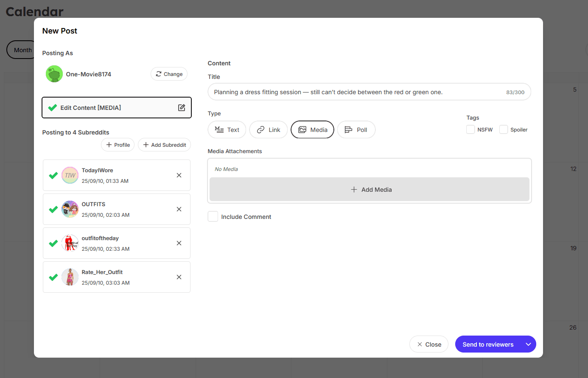Enable the Spoiler tag checkbox

point(503,129)
